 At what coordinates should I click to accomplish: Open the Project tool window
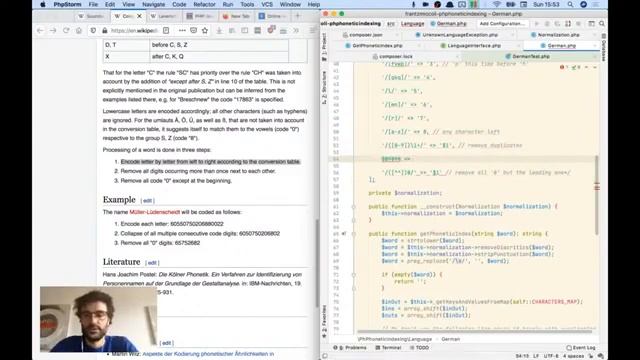(324, 46)
